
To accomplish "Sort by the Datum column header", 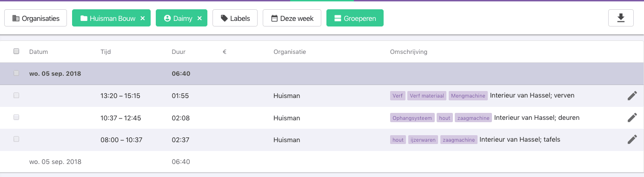I will (x=39, y=52).
